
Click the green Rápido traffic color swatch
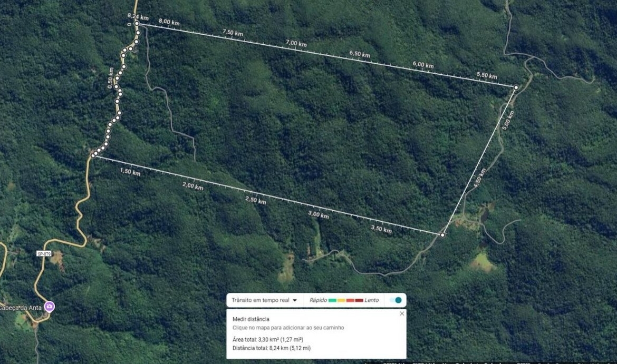coord(333,301)
